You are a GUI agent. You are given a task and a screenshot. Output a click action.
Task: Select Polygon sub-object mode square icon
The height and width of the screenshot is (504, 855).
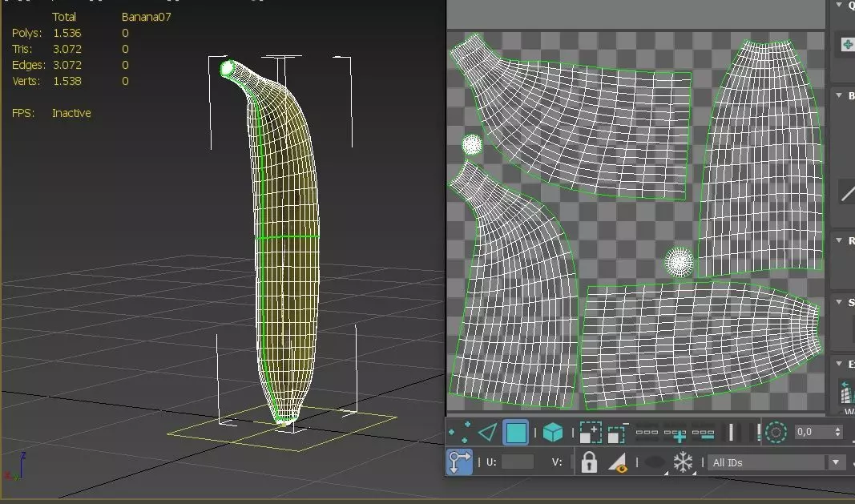(516, 433)
